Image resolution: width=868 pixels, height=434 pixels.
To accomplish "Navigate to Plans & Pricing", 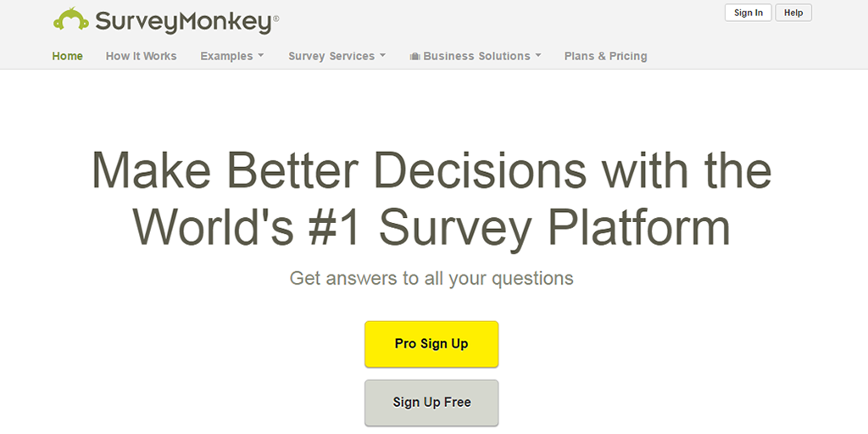I will click(605, 56).
